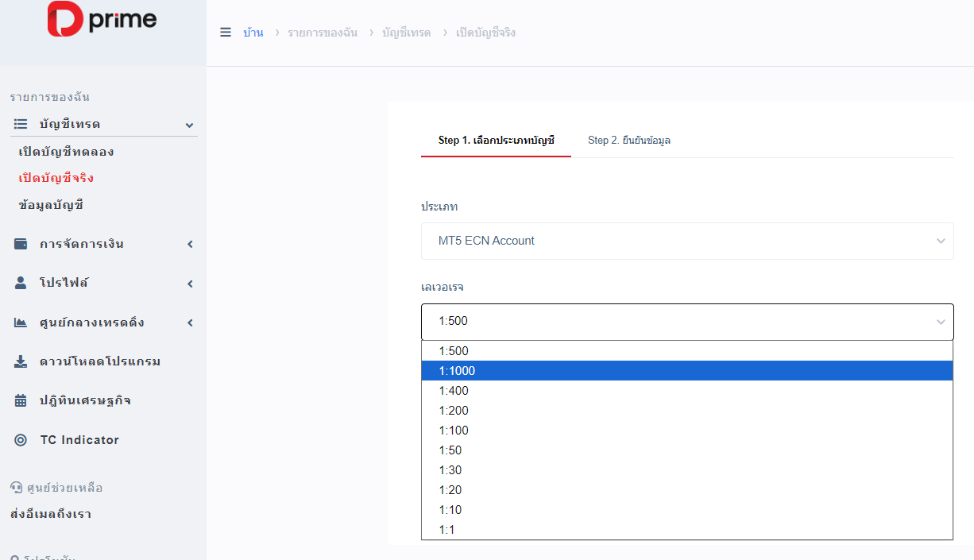Click the download program icon
This screenshot has height=560, width=974.
(21, 361)
